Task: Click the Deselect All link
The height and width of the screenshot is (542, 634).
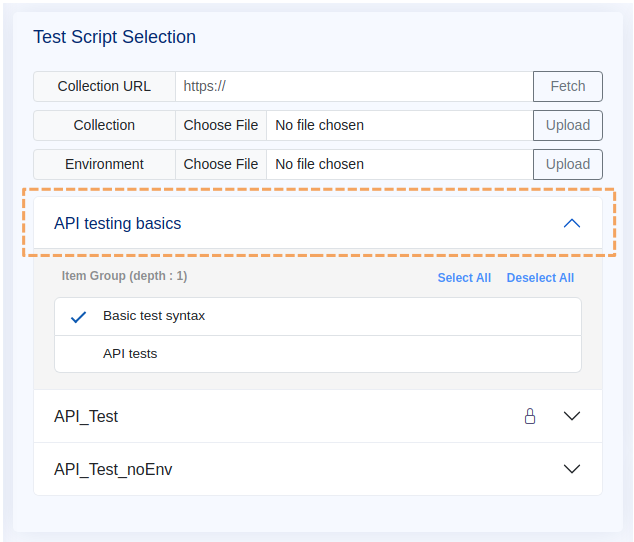Action: [x=540, y=278]
